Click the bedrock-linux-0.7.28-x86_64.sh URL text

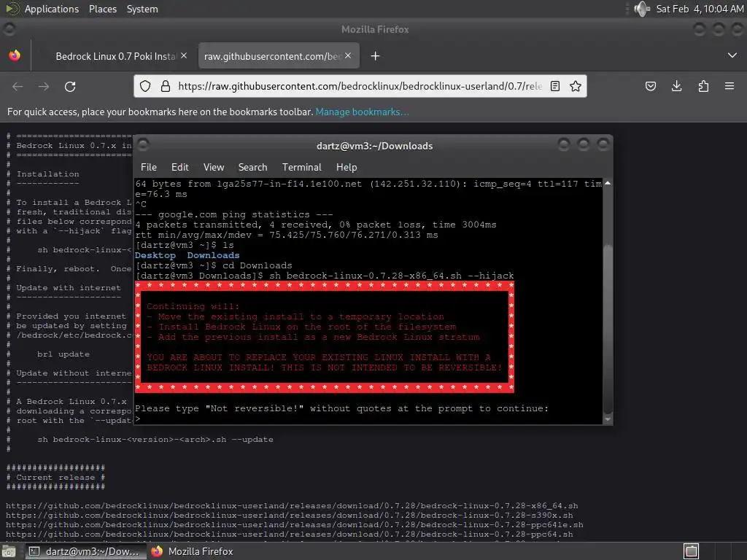pos(292,506)
